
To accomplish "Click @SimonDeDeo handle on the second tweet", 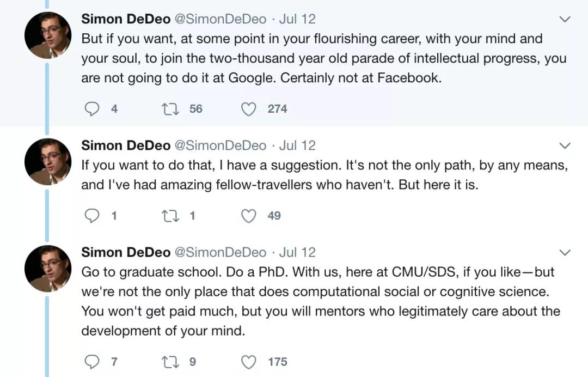I will point(220,145).
